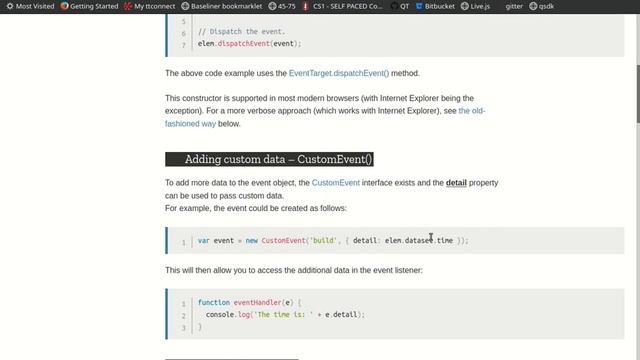The width and height of the screenshot is (640, 360).
Task: Open the Bitbucket bookmark
Action: click(435, 6)
